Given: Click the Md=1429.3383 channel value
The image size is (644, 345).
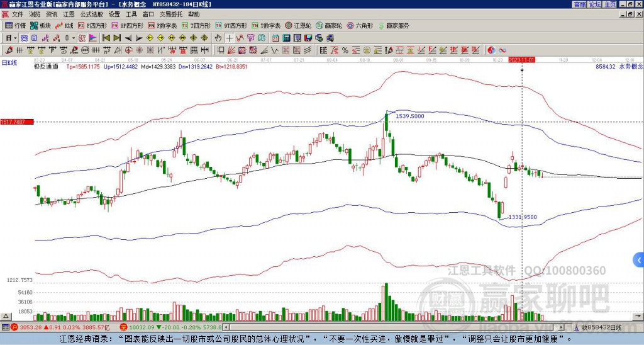Looking at the screenshot, I should tap(158, 66).
